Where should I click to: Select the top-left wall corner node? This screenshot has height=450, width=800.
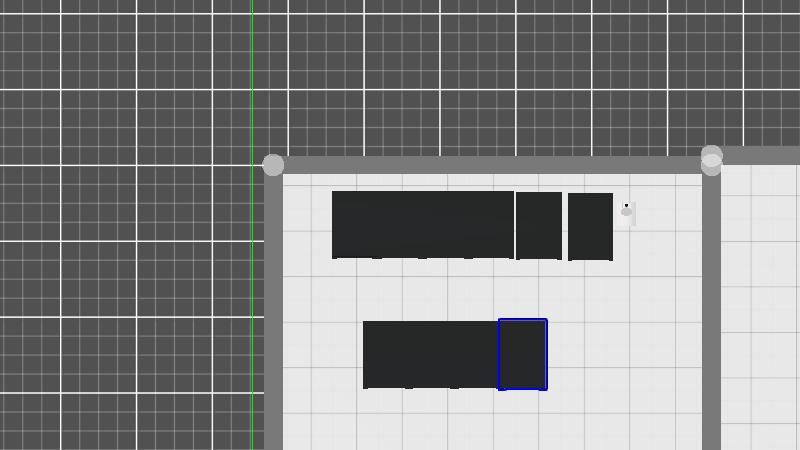273,165
